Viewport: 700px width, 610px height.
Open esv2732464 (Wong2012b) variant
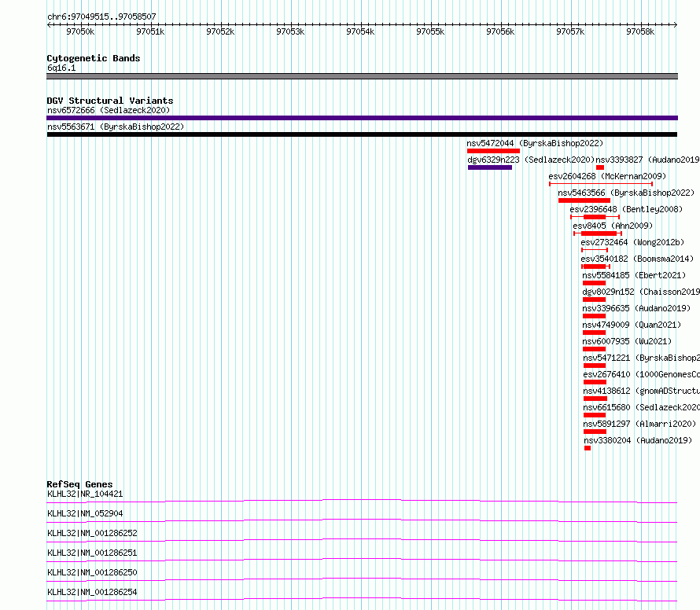tap(632, 242)
